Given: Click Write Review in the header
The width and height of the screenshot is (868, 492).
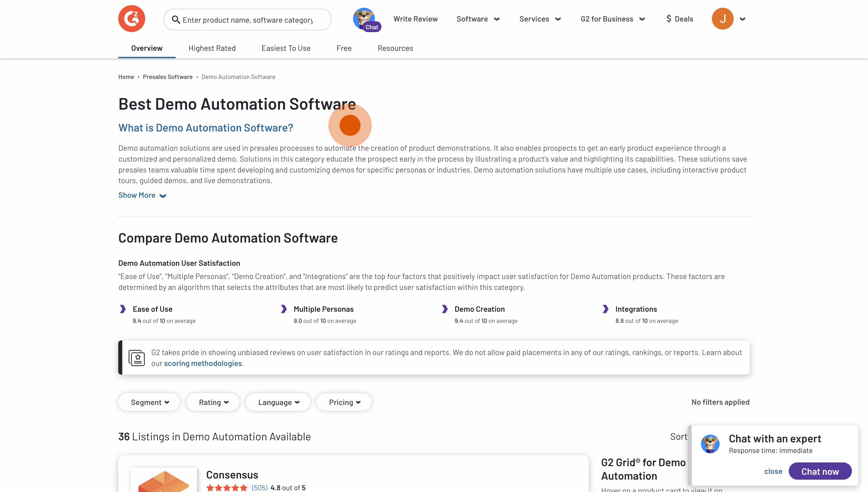Looking at the screenshot, I should click(415, 19).
